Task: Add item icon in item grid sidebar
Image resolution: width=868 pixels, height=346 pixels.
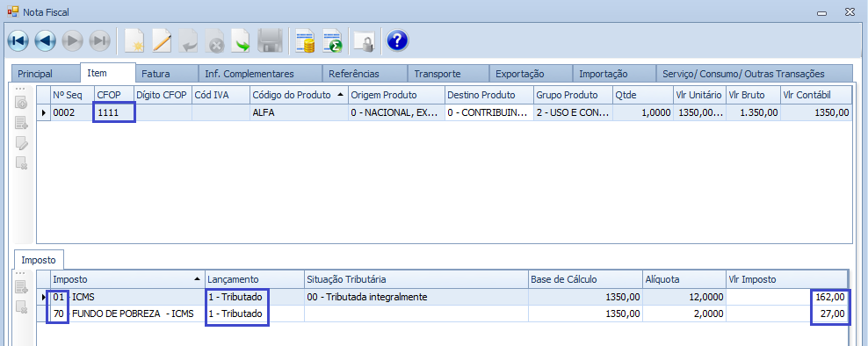Action: 21,104
